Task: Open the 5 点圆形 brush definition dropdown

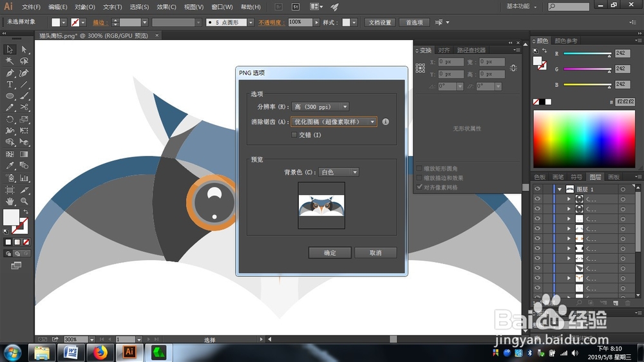Action: point(251,23)
